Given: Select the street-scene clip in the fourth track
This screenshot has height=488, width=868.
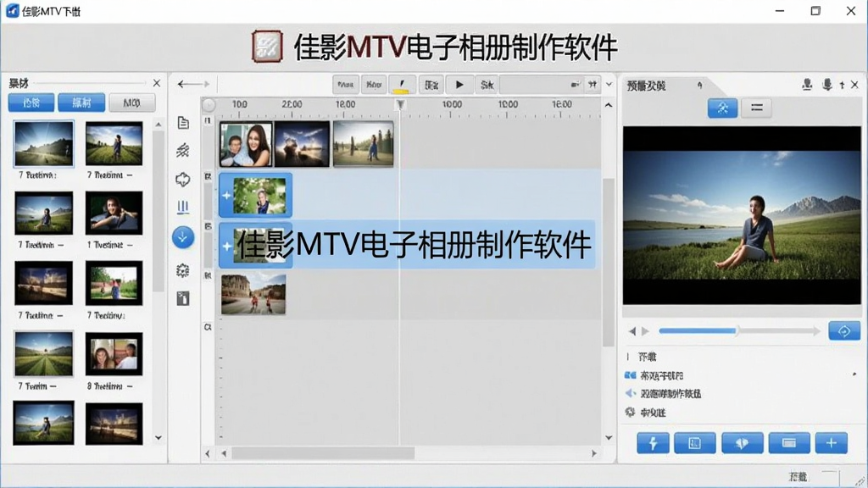Looking at the screenshot, I should click(253, 294).
